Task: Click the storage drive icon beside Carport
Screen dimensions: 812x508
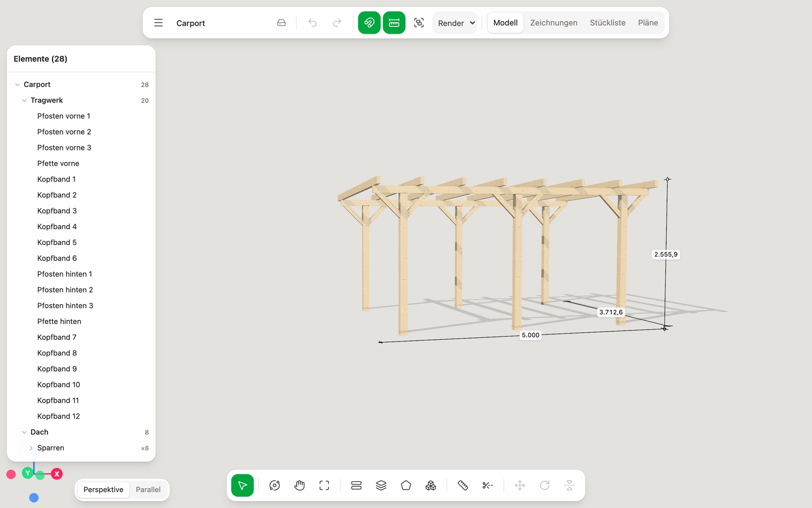Action: tap(281, 23)
